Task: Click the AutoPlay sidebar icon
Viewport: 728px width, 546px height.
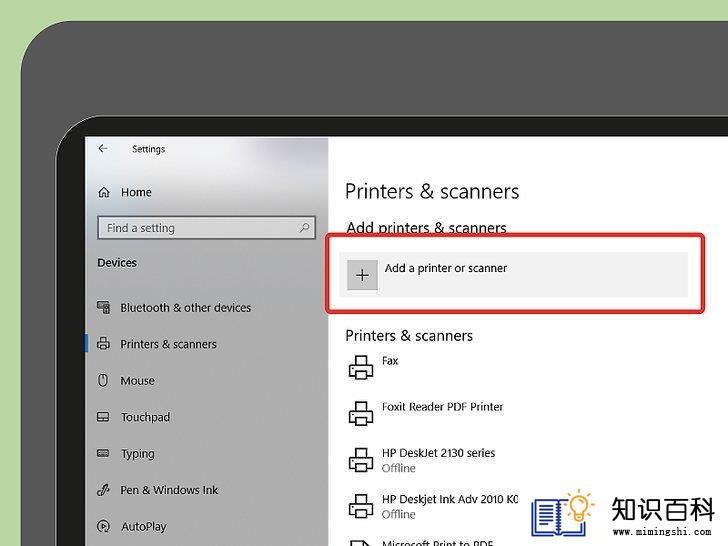Action: (x=103, y=526)
